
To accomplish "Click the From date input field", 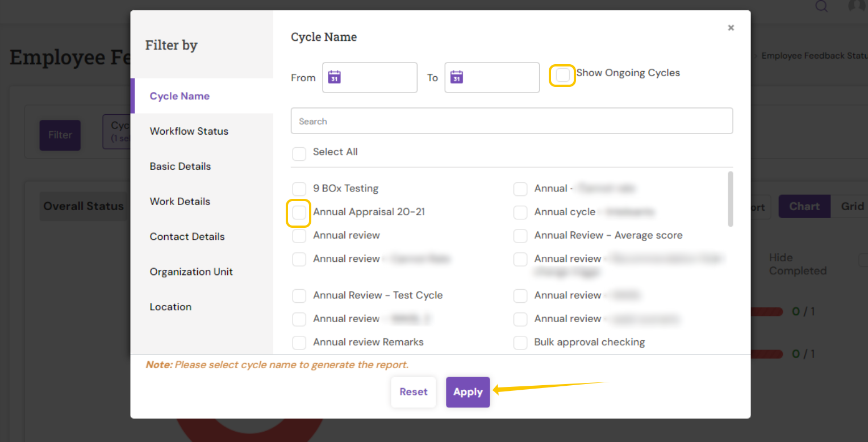I will pos(370,77).
